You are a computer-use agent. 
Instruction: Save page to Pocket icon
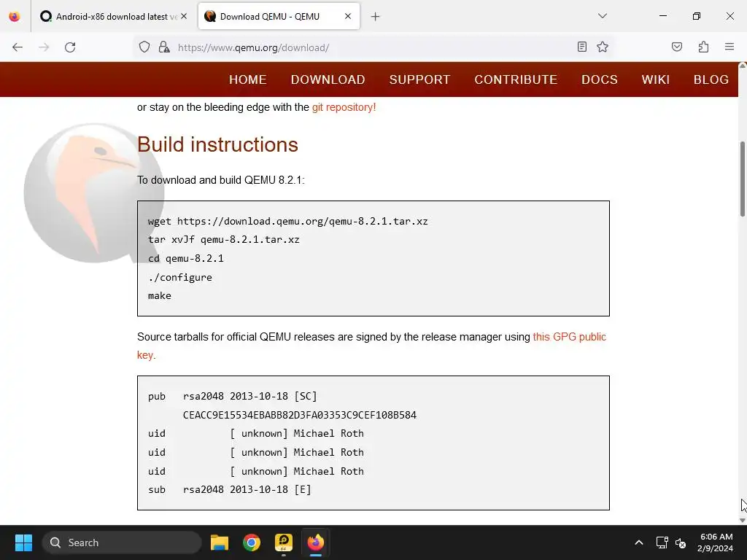click(677, 47)
